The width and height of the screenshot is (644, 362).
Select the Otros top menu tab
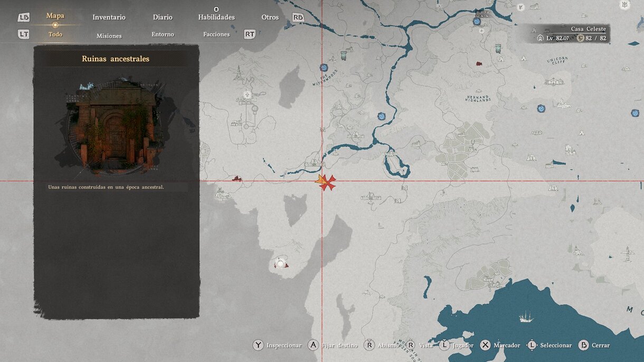[270, 17]
